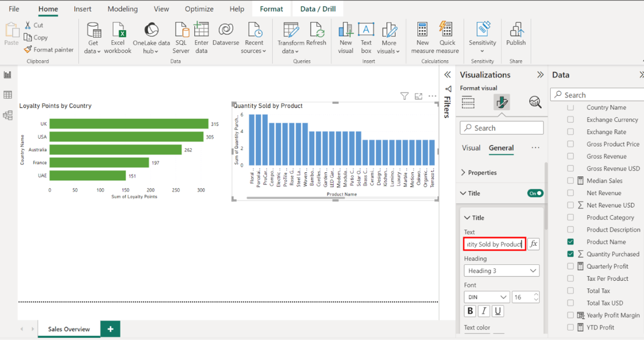Click the title Text input field
Image resolution: width=644 pixels, height=340 pixels.
494,244
